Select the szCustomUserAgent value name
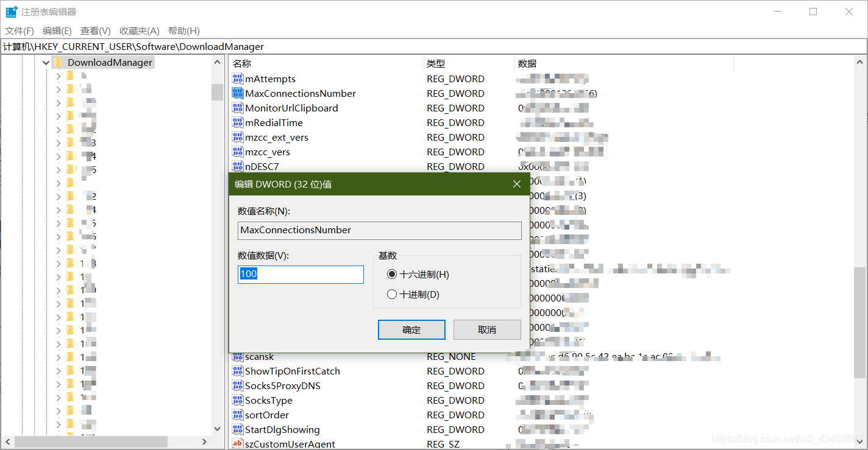Viewport: 868px width, 450px height. click(290, 444)
